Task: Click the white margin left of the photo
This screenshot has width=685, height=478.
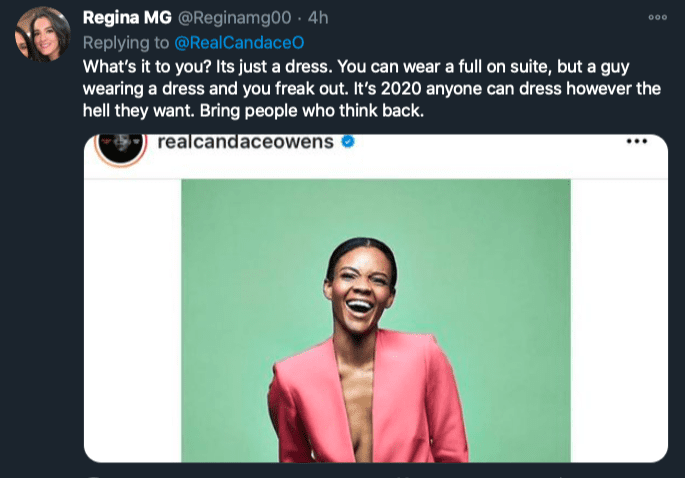Action: tap(132, 320)
